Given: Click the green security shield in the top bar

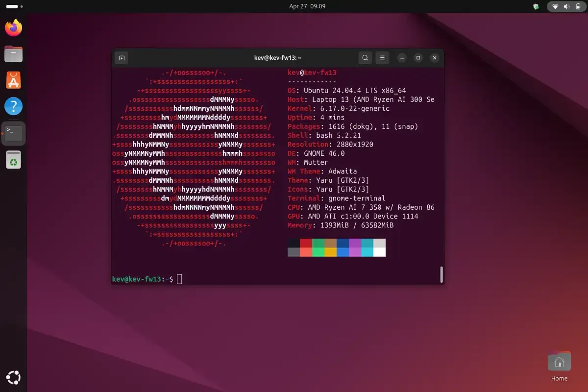Looking at the screenshot, I should tap(535, 6).
